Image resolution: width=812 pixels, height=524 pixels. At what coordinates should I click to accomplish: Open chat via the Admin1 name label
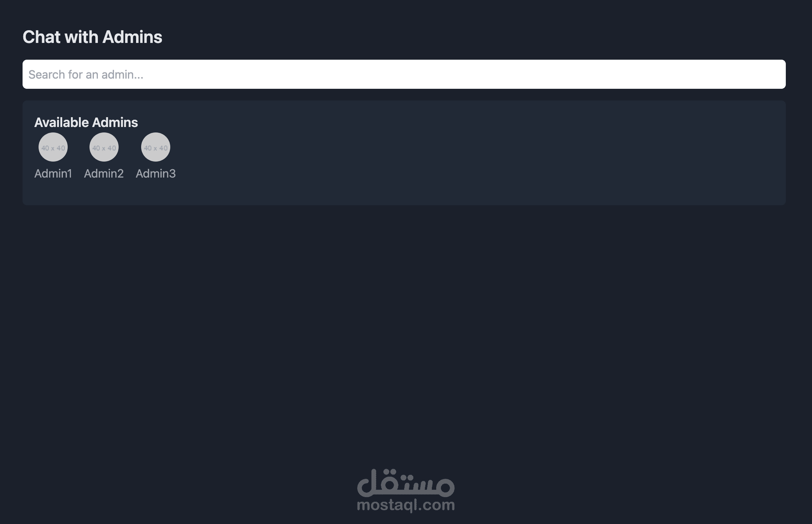pyautogui.click(x=53, y=174)
